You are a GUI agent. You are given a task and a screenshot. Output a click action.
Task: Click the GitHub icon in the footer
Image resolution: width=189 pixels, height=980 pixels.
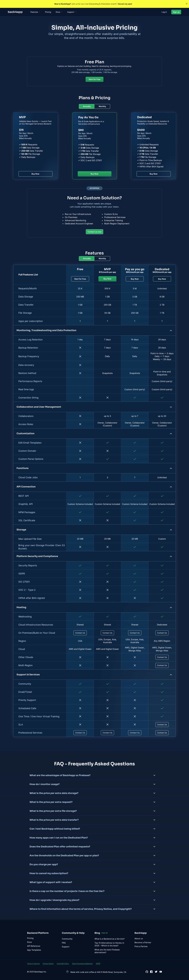point(147,972)
